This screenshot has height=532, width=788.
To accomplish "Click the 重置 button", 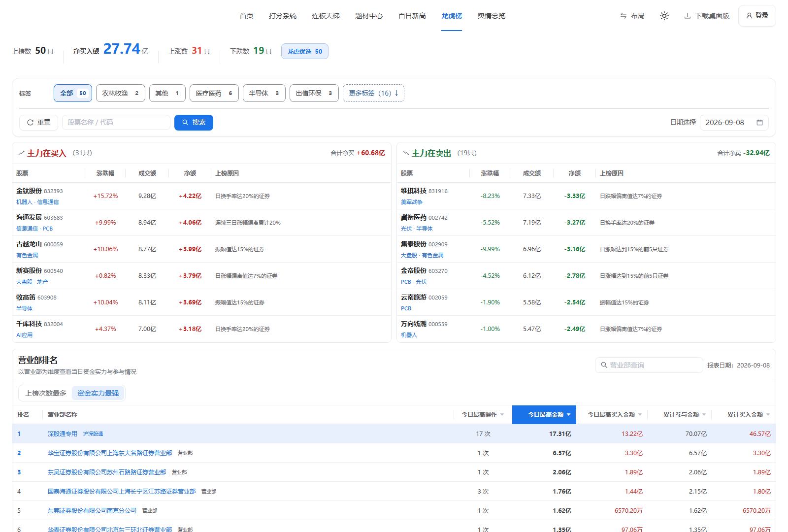I will click(x=38, y=123).
